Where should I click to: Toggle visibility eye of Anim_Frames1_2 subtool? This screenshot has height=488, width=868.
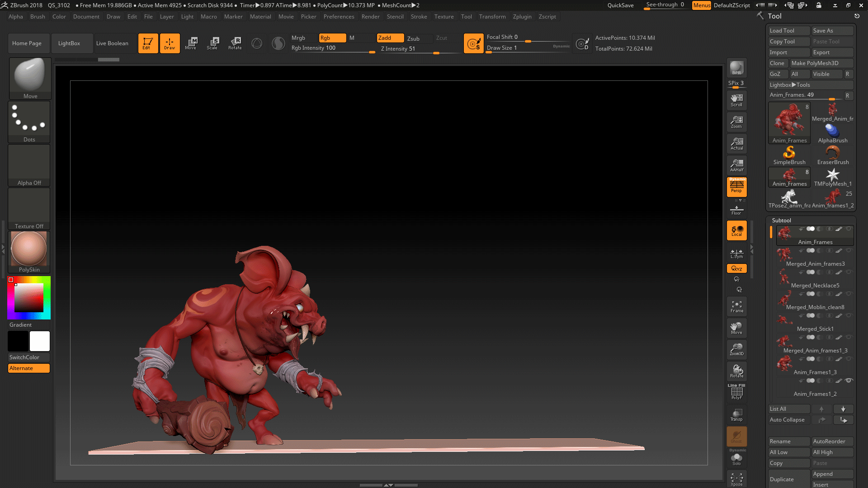(x=849, y=380)
